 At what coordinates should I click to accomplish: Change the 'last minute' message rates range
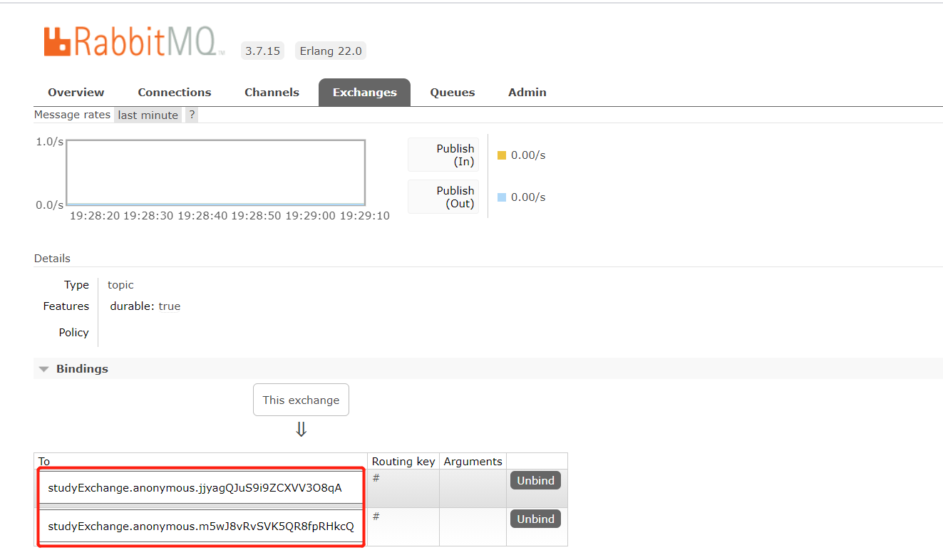[x=148, y=115]
